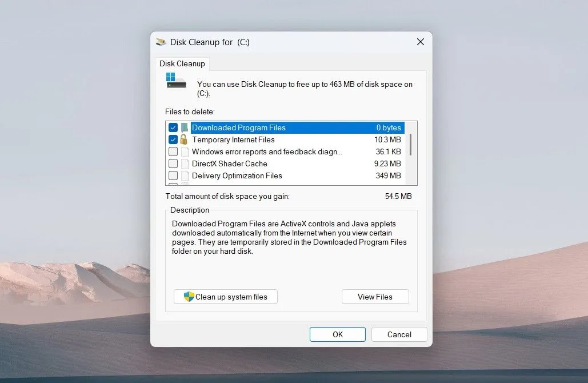Click the 9.23 MB size value
Screen dimensions: 588x383
388,163
